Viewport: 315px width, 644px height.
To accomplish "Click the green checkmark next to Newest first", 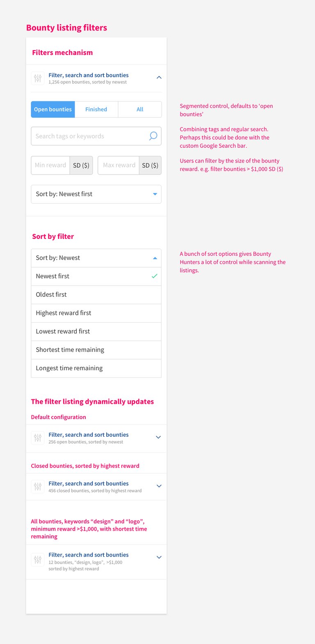I will click(154, 276).
